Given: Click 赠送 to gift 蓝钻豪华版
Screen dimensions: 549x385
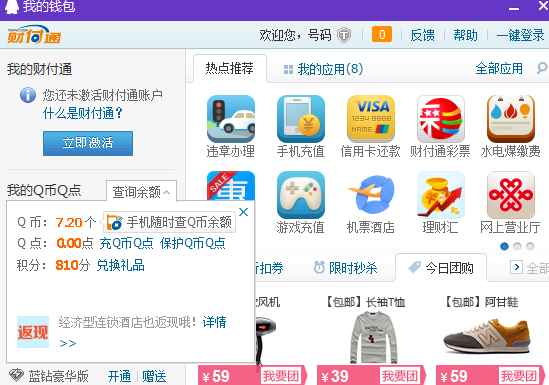Looking at the screenshot, I should (x=154, y=376).
